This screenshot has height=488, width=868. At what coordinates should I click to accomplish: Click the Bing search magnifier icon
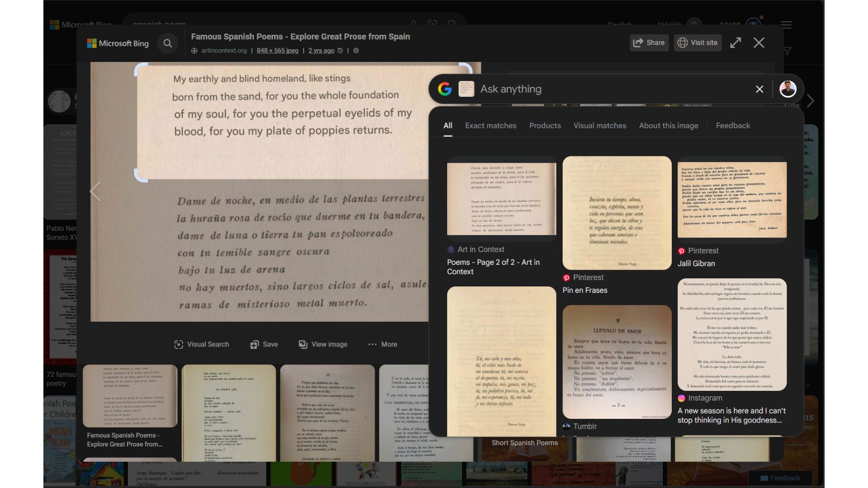click(167, 43)
